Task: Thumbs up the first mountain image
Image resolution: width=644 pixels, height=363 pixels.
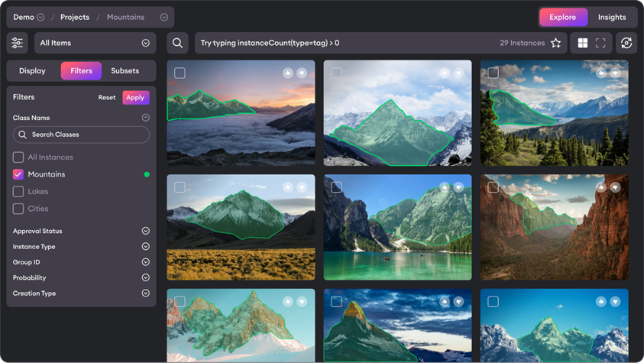Action: pyautogui.click(x=288, y=73)
